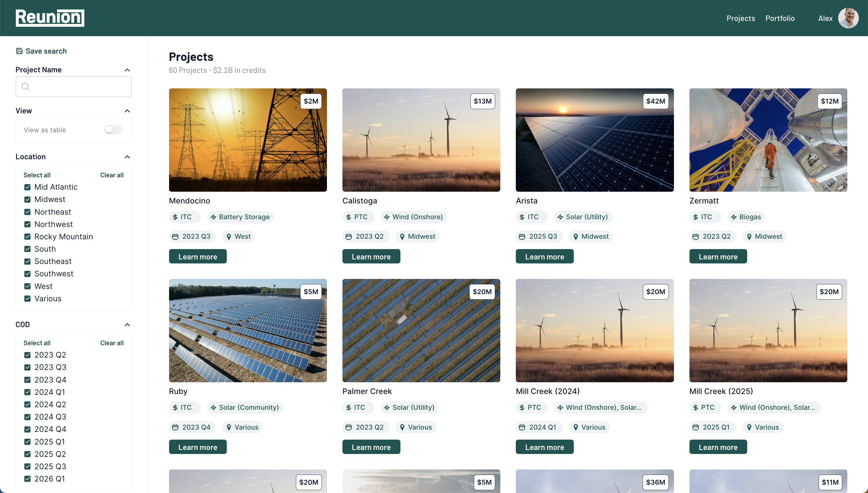Click the Midwest location pin tag on Zermatt
The width and height of the screenshot is (868, 493).
point(764,237)
